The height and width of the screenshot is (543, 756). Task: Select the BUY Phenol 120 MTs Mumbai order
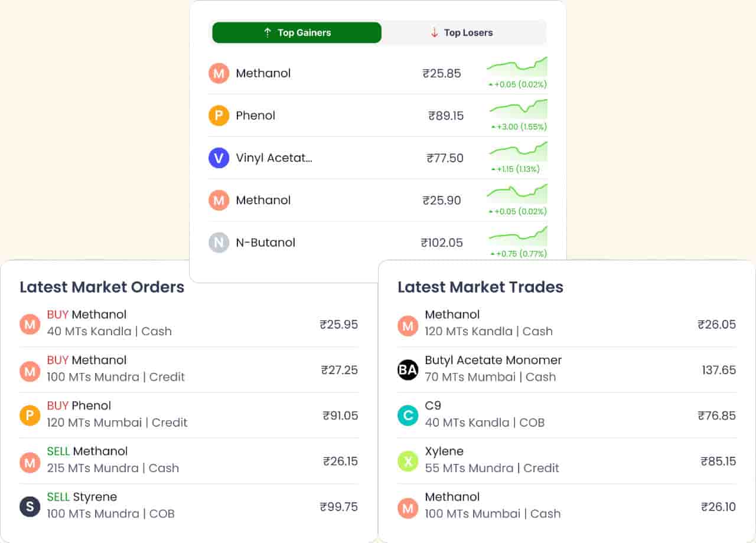(x=189, y=415)
